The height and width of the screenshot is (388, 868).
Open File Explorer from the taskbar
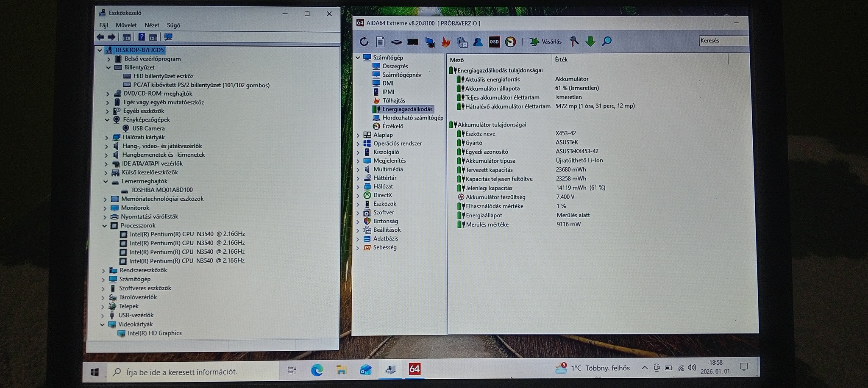pos(341,370)
